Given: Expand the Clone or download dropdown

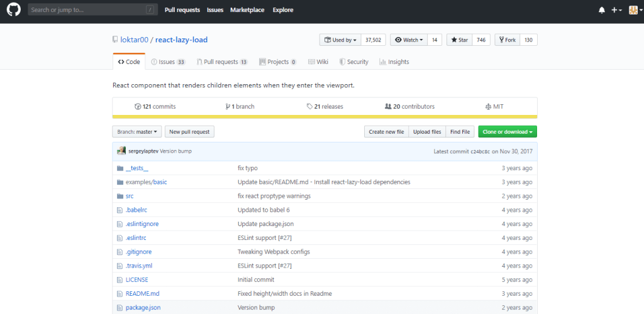Looking at the screenshot, I should click(508, 132).
